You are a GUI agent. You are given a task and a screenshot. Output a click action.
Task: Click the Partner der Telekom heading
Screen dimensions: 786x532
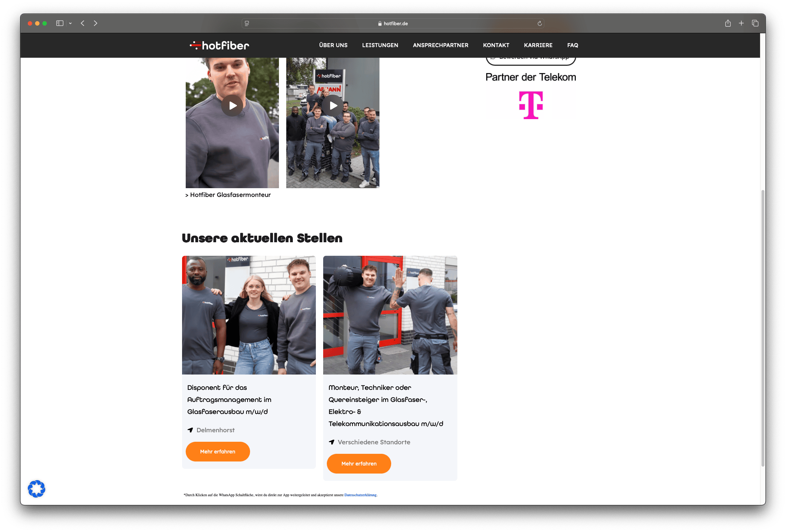pyautogui.click(x=531, y=77)
